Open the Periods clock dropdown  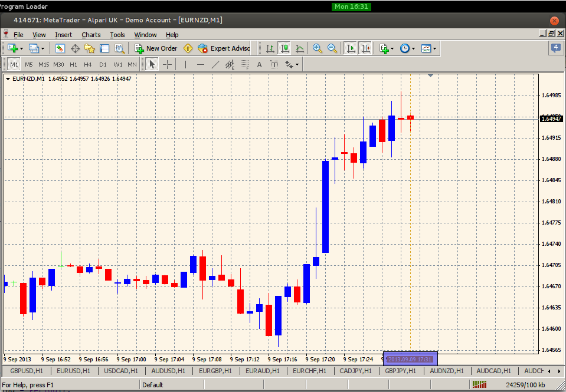[407, 48]
